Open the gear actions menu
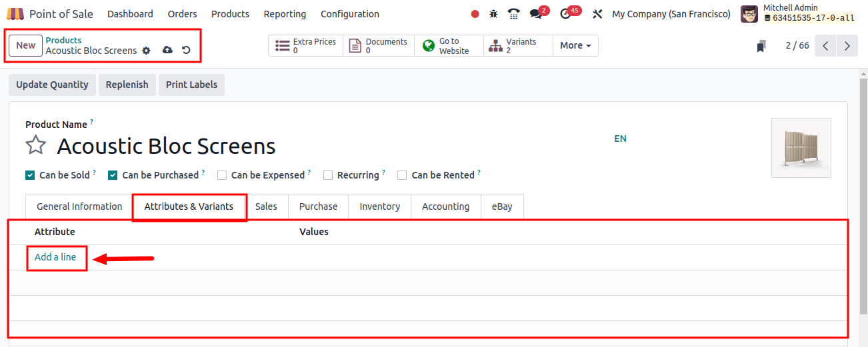 147,51
